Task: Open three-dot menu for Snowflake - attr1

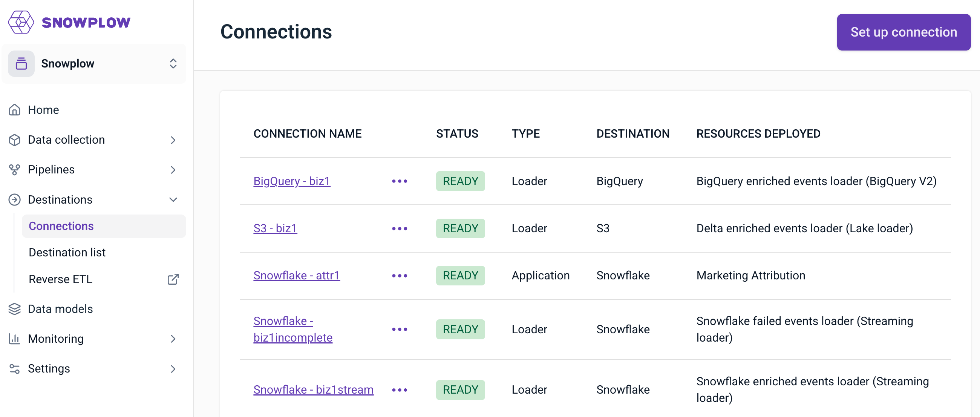Action: click(400, 276)
